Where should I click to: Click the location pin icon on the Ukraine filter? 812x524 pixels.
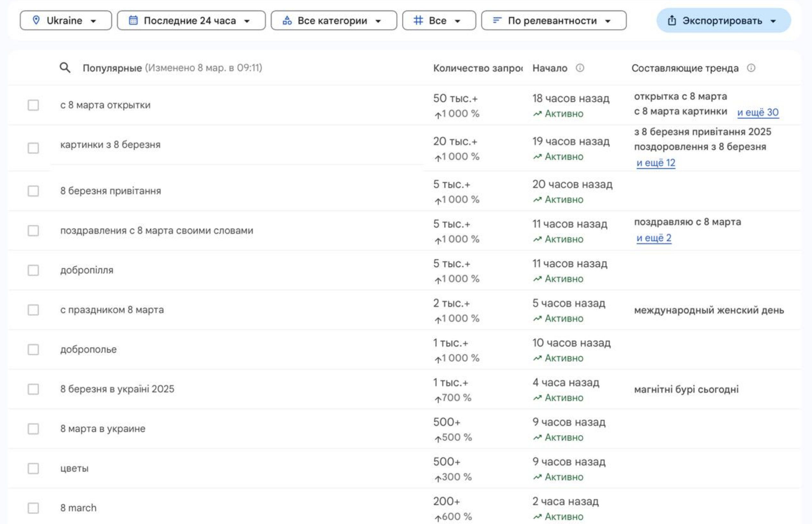36,20
